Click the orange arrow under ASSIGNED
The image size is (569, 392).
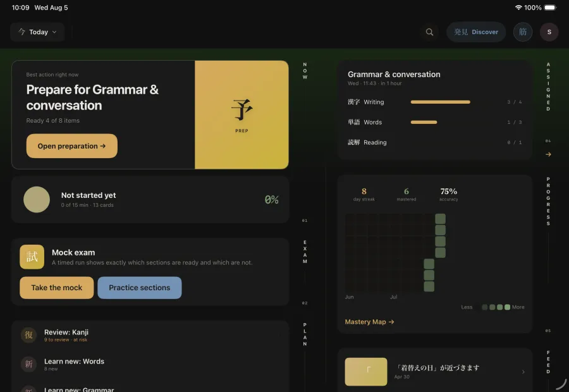(548, 154)
